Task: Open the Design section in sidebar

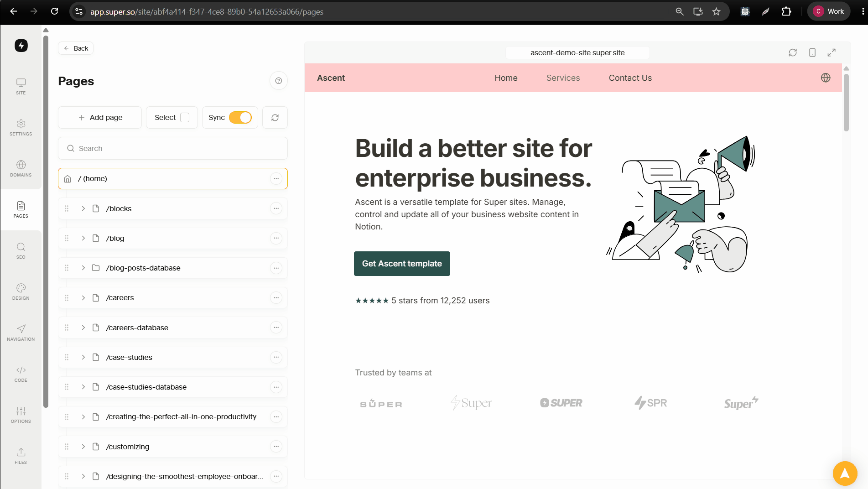Action: (21, 291)
